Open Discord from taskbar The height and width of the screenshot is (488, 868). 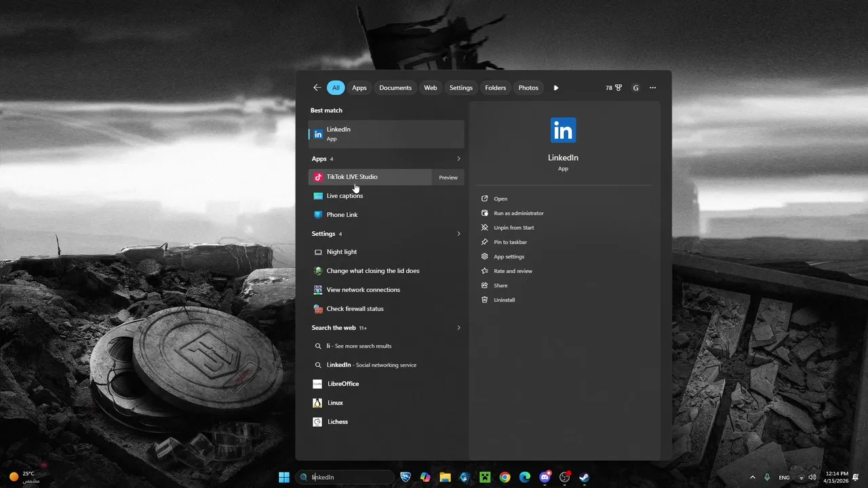tap(545, 477)
